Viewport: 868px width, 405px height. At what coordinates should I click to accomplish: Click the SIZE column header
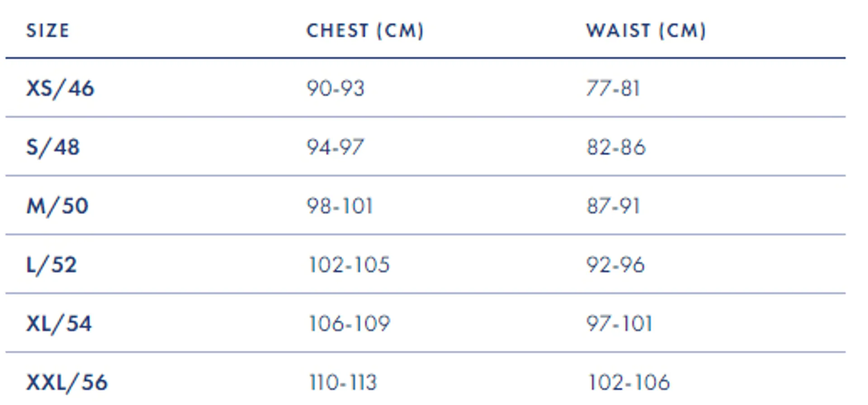(48, 31)
